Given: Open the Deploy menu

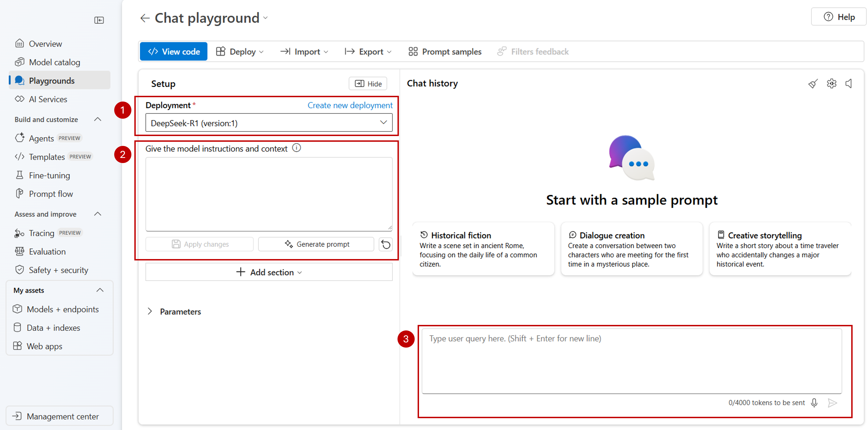Looking at the screenshot, I should coord(239,51).
